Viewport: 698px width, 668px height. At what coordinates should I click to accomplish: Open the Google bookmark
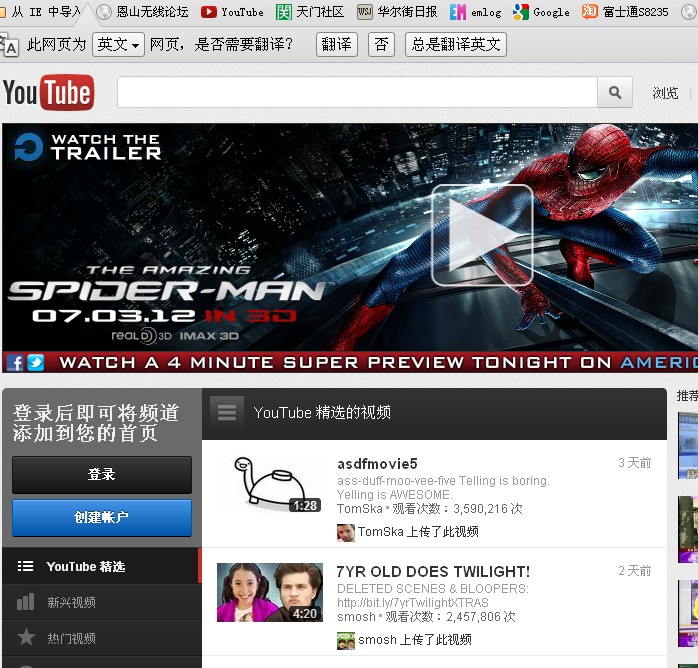pyautogui.click(x=541, y=12)
